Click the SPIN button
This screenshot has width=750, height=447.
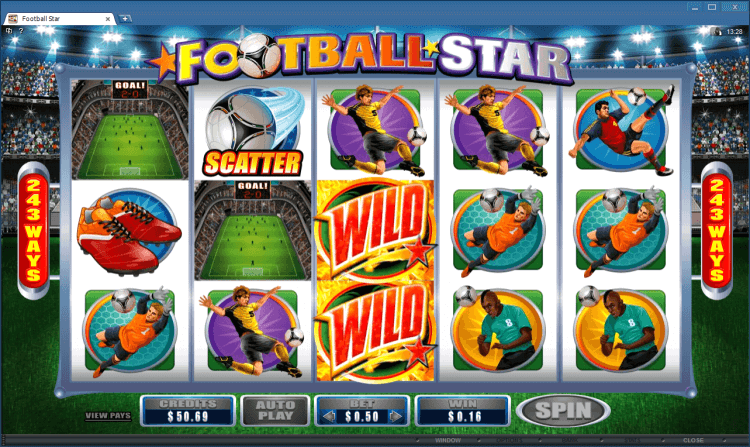563,410
